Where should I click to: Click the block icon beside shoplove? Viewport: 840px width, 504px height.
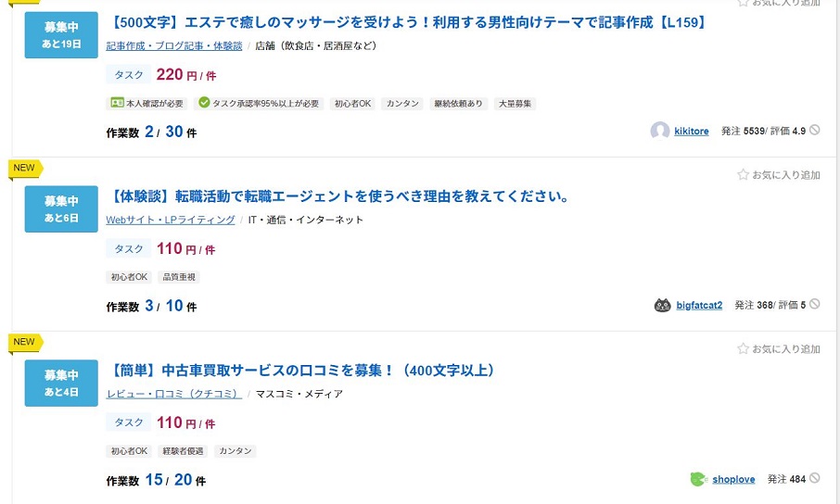pos(814,478)
